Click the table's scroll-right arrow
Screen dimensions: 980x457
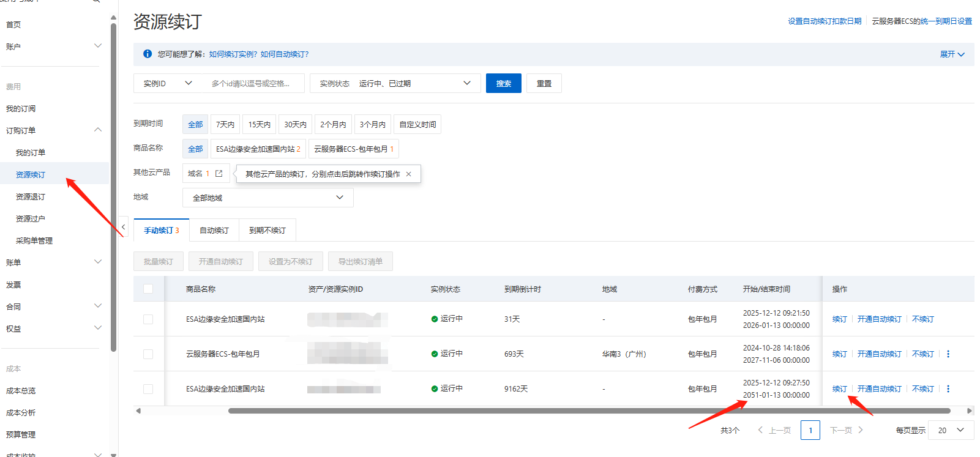pos(969,411)
